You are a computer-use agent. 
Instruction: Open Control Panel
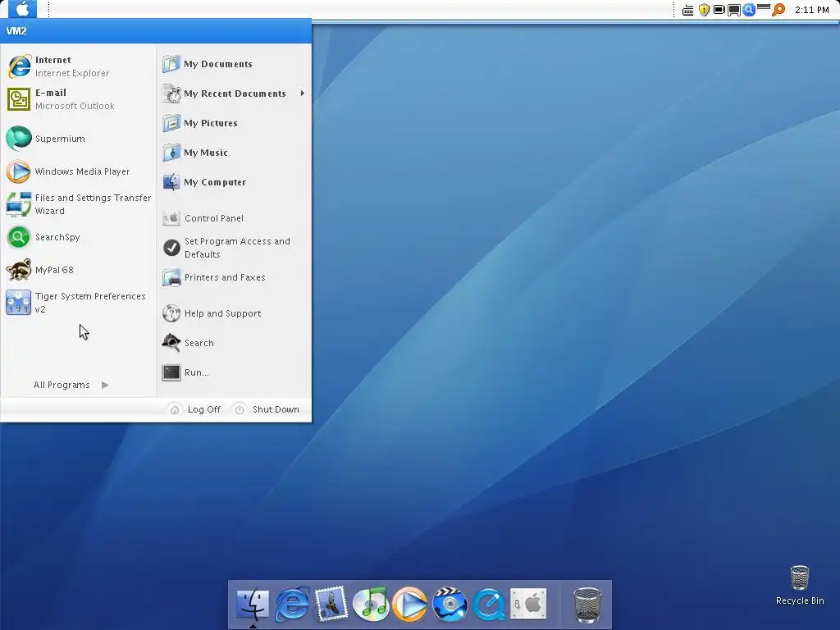tap(234, 218)
